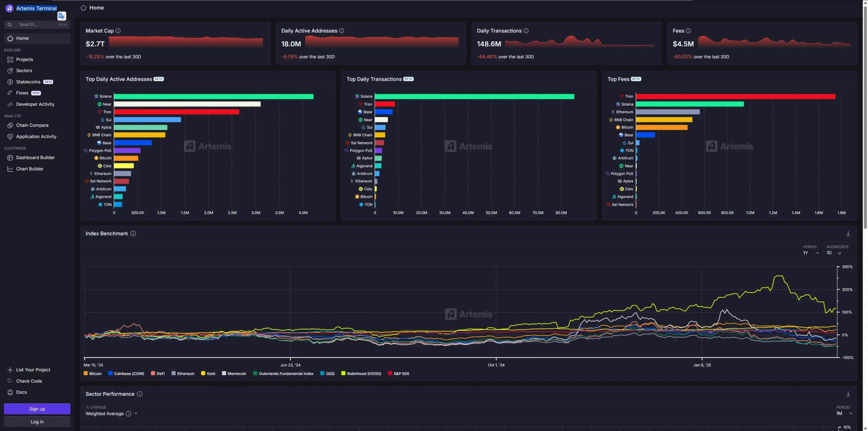Toggle Bitcoin series in benchmark legend
Image resolution: width=868 pixels, height=431 pixels.
pyautogui.click(x=93, y=373)
